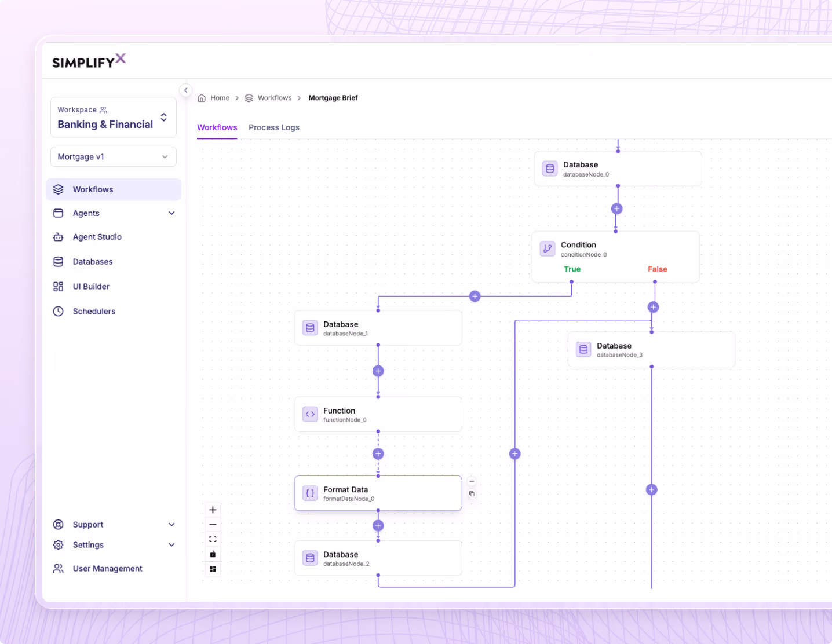Toggle the canvas lock control

coord(213,554)
